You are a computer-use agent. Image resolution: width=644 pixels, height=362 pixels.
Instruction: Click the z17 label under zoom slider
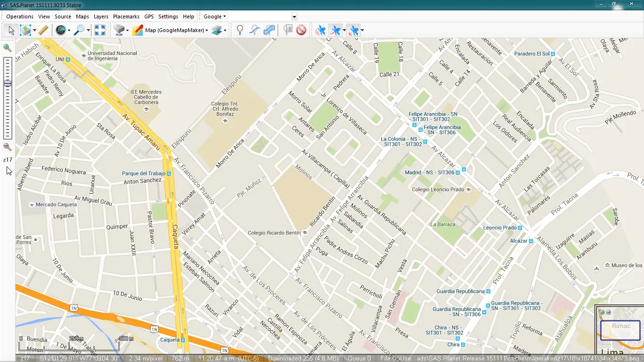8,160
